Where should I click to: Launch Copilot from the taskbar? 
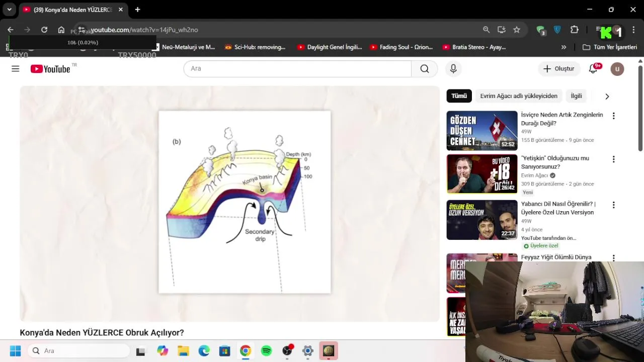click(162, 351)
